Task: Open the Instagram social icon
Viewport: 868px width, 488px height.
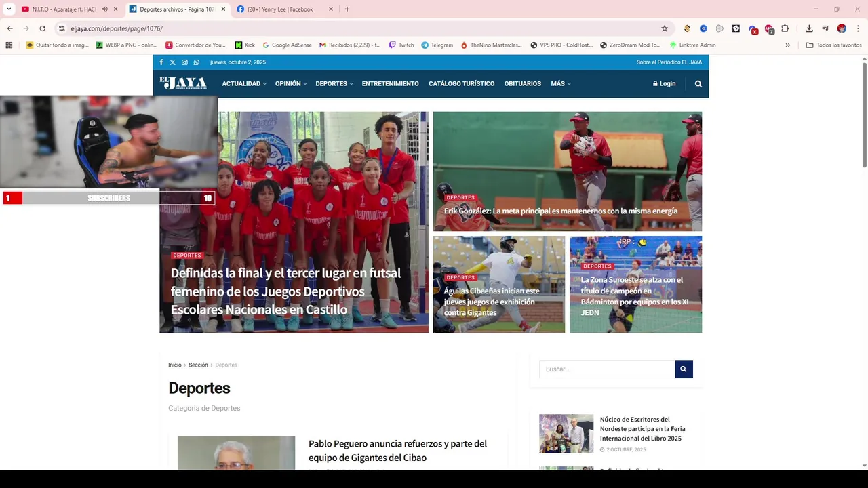Action: (x=184, y=62)
